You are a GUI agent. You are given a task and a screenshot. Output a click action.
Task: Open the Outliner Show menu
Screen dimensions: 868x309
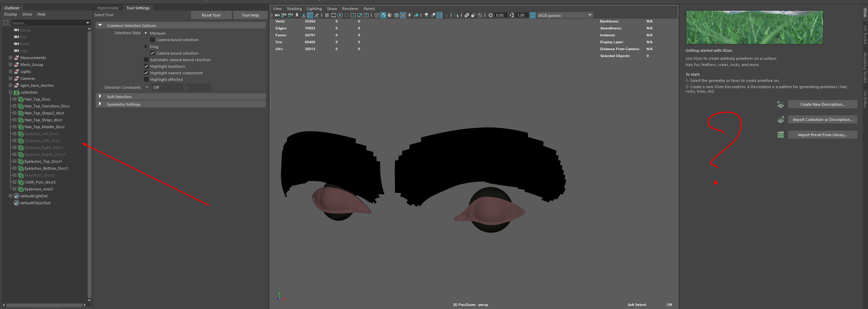pyautogui.click(x=27, y=14)
